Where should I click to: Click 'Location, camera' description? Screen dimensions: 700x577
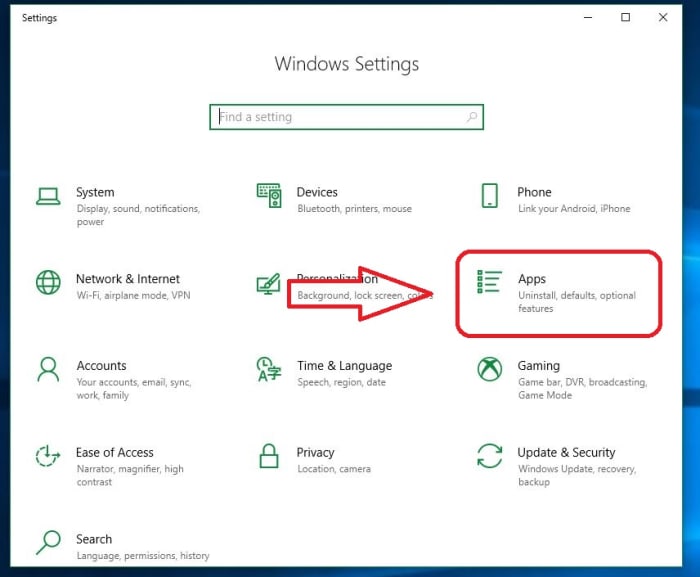tap(334, 469)
